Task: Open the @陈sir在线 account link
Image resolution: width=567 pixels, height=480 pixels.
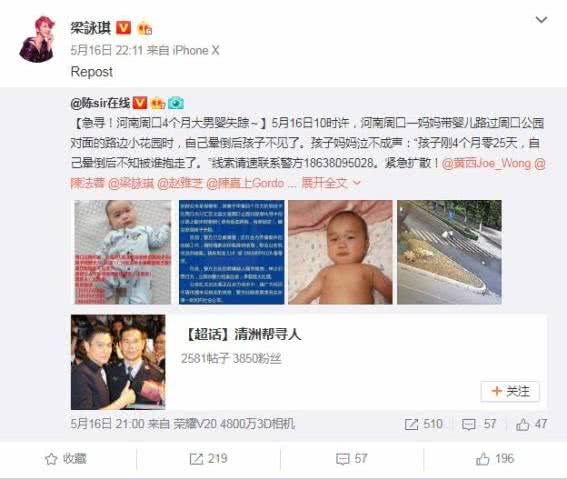Action: [101, 103]
